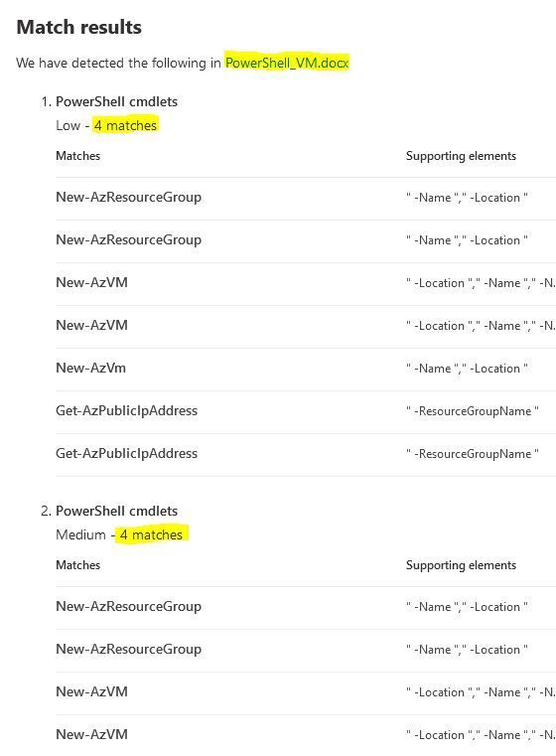Select second New-AzResourceGroup match under Low

(x=129, y=240)
